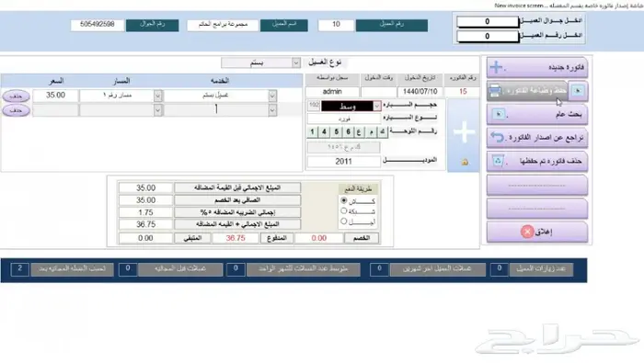Viewport: 644px width, 363px height.
Task: Click the المسار column header
Action: point(121,81)
